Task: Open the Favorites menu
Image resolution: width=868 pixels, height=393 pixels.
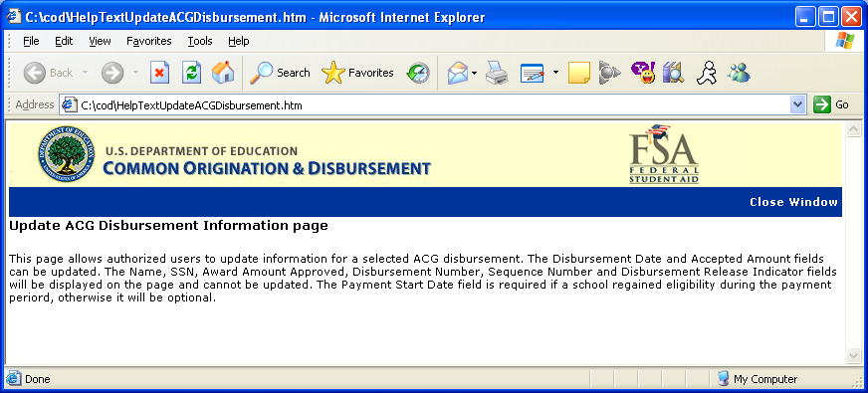Action: click(149, 41)
